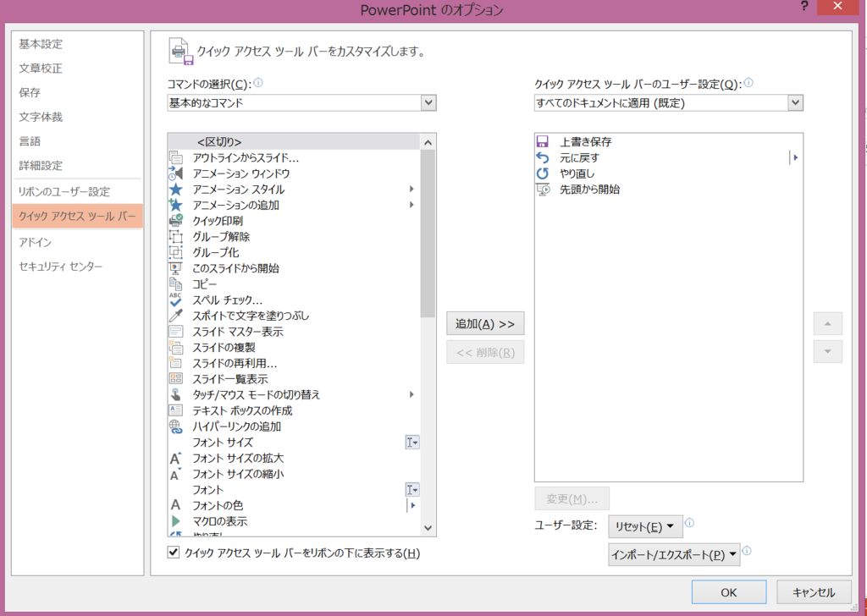Open the リセット dropdown menu

pyautogui.click(x=645, y=526)
